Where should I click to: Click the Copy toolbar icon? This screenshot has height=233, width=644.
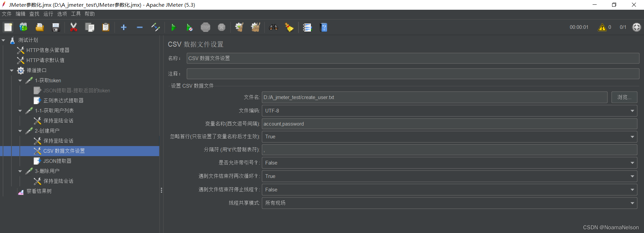pos(90,27)
